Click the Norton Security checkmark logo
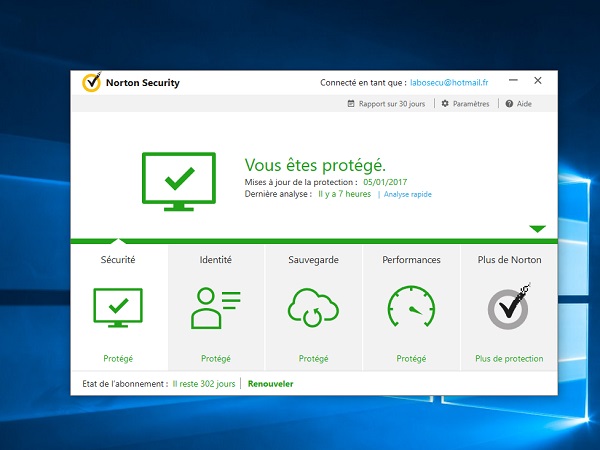This screenshot has height=450, width=600. [91, 82]
